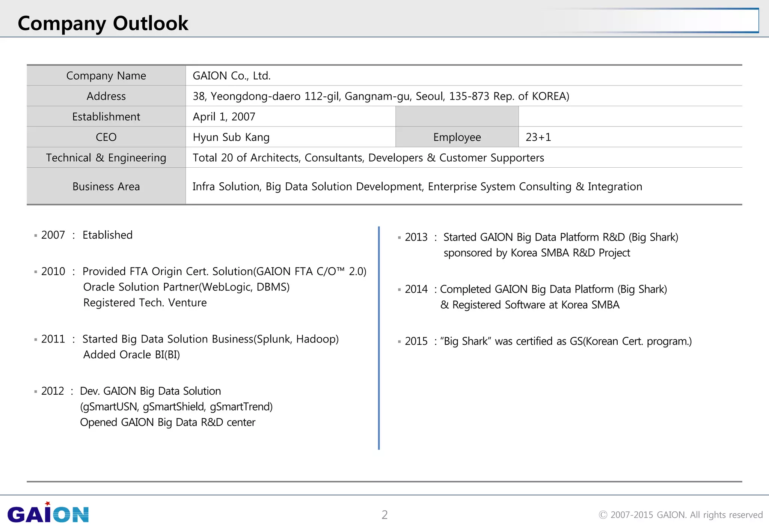
Task: Click the Yeongdong-daero address text
Action: pos(380,96)
